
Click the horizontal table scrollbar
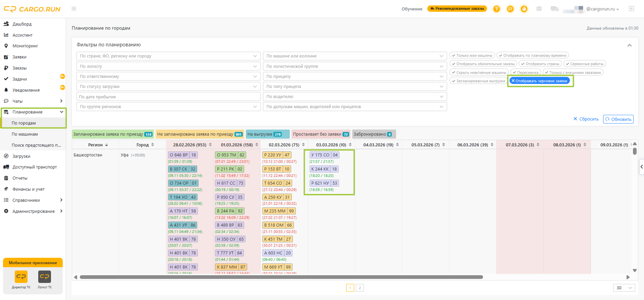tap(281, 277)
